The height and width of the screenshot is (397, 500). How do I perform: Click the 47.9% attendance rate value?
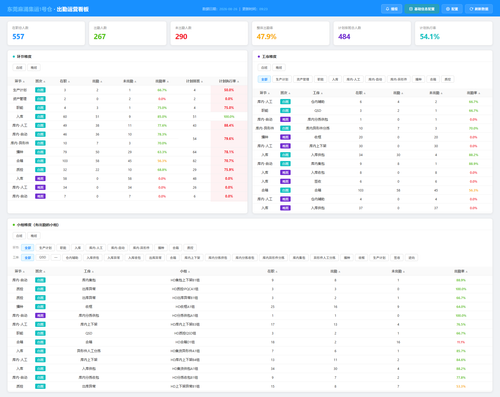[x=266, y=37]
